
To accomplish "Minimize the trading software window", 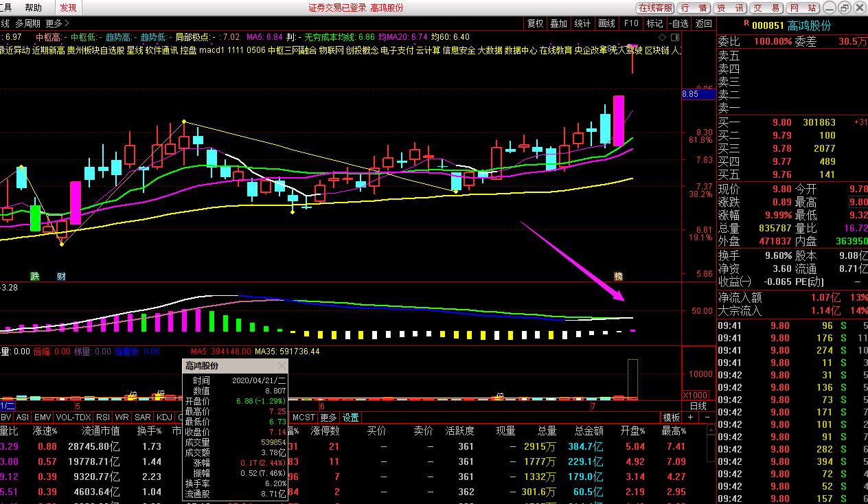I will (829, 8).
